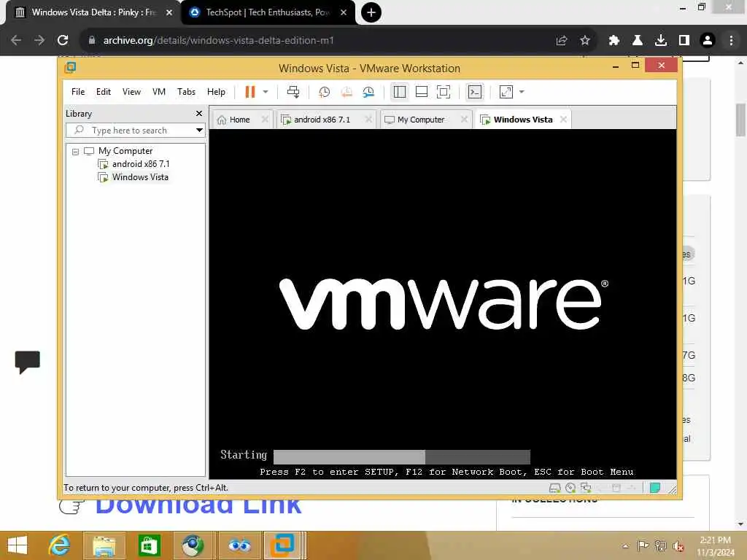The height and width of the screenshot is (560, 747).
Task: Open the VM menu
Action: click(x=159, y=92)
